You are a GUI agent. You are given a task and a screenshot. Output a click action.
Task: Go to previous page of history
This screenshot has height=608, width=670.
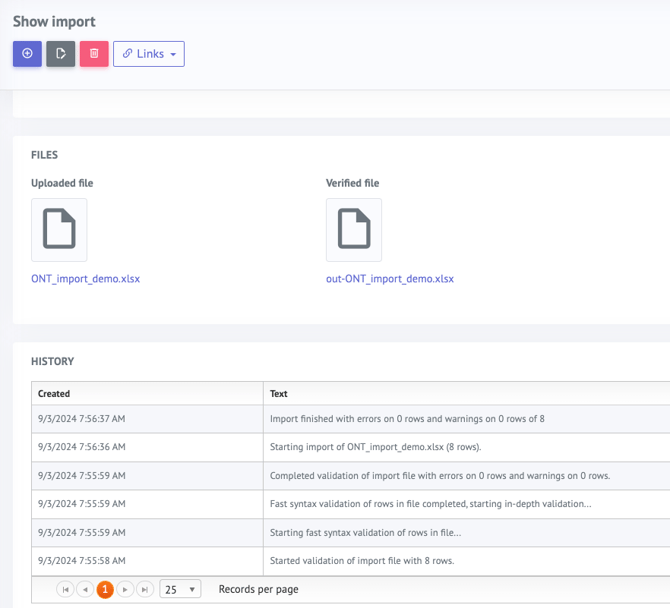click(x=85, y=590)
